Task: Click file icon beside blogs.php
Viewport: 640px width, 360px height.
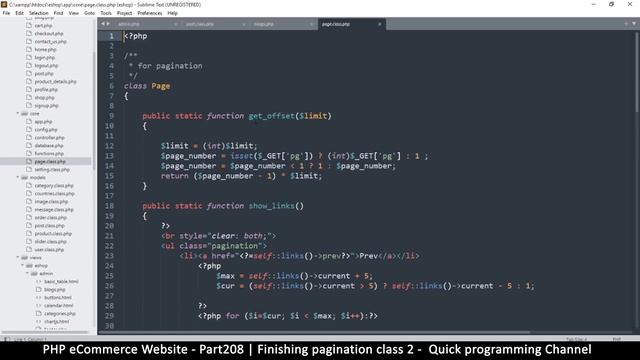Action: pos(39,289)
